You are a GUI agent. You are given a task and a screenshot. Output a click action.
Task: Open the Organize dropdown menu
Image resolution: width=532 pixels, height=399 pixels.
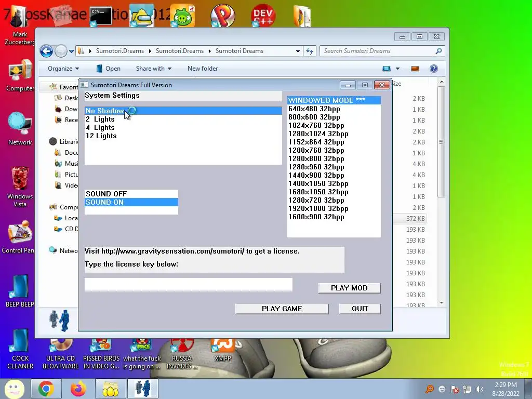63,69
